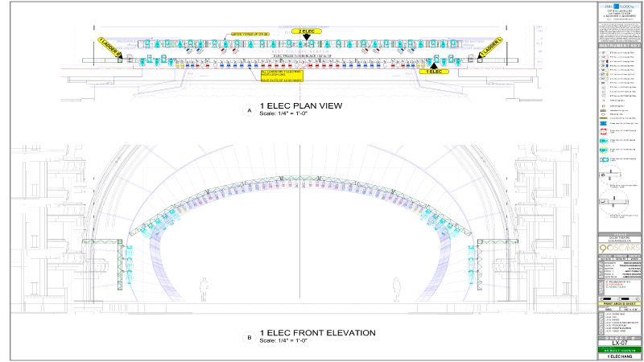Click the circled B view marker
This screenshot has height=362, width=644.
249,335
